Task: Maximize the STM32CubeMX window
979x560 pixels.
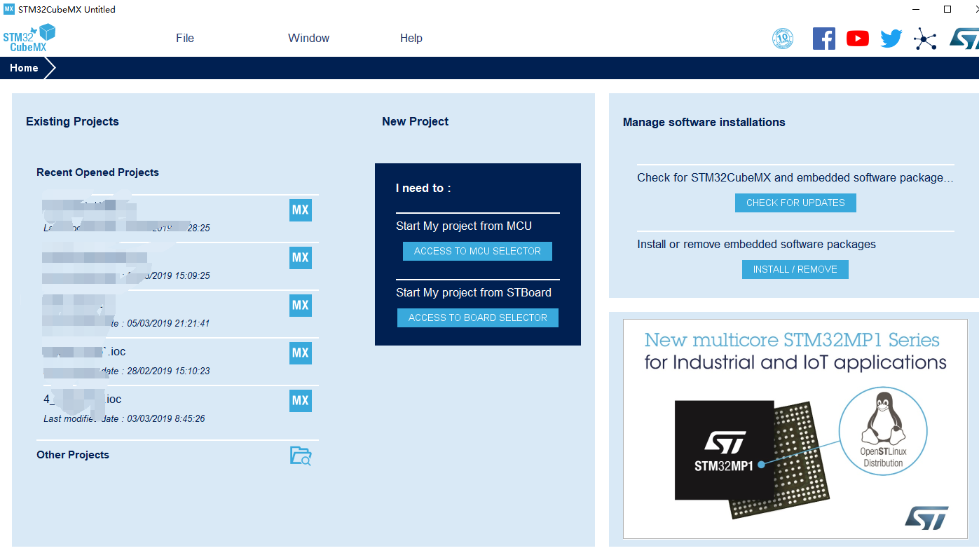Action: point(947,9)
